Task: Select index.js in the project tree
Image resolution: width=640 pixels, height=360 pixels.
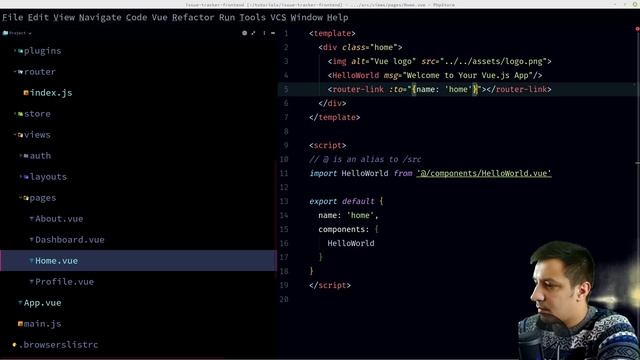Action: pyautogui.click(x=51, y=93)
